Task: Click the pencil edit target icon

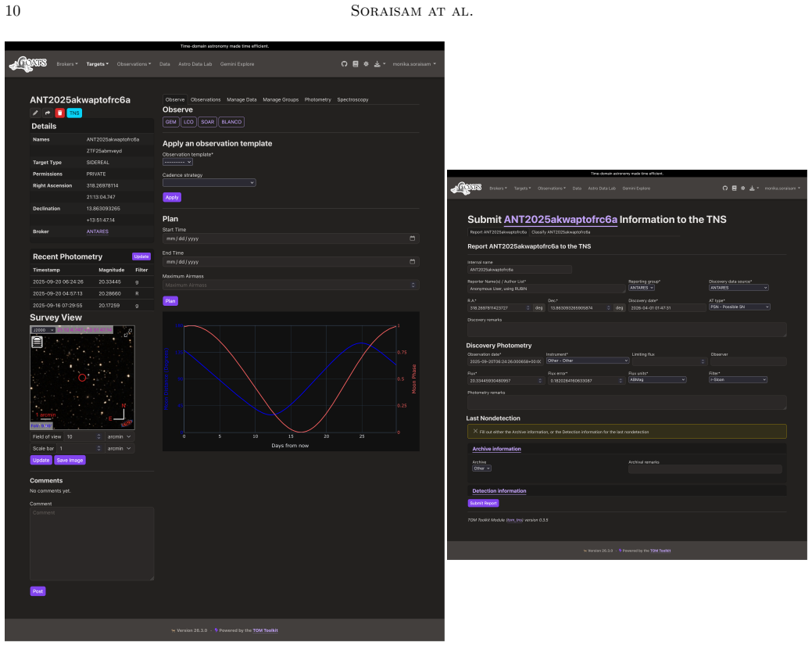Action: (35, 113)
